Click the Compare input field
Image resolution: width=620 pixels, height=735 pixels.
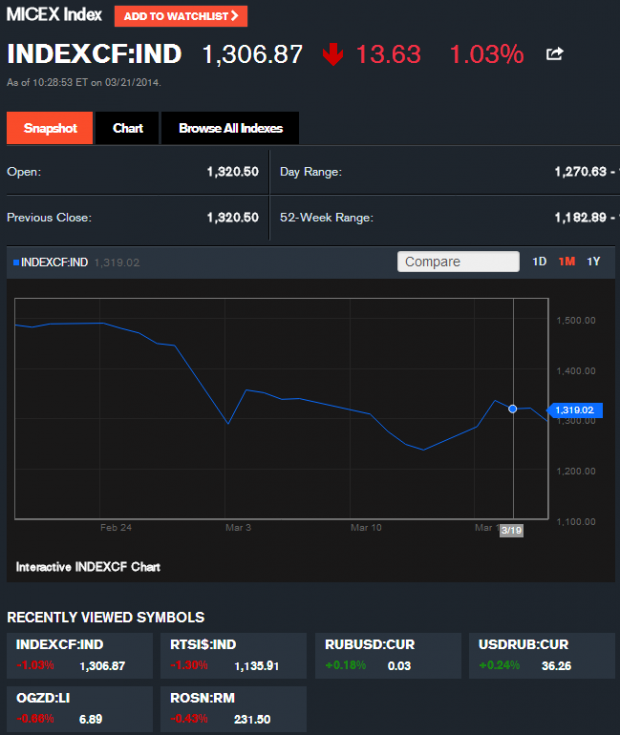458,262
